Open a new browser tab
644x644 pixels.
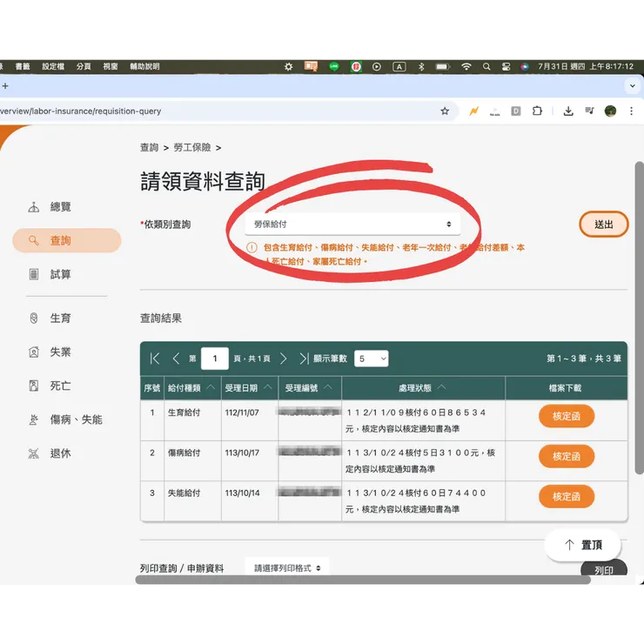[x=5, y=86]
